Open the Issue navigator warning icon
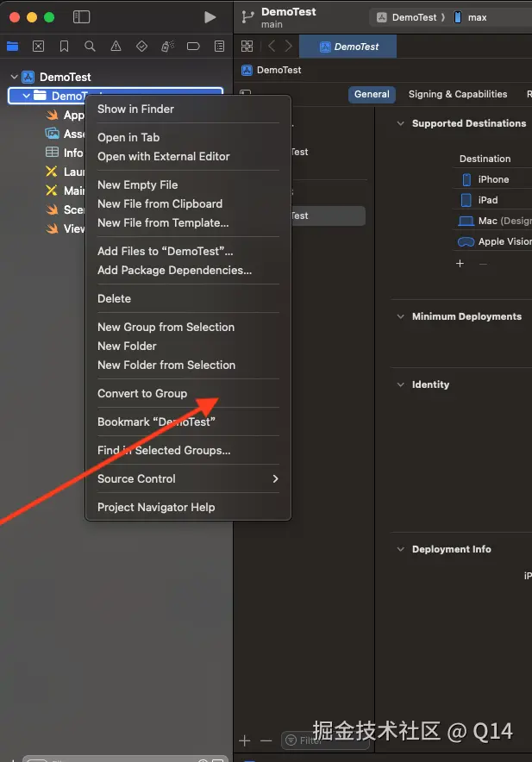The height and width of the screenshot is (762, 532). 116,47
